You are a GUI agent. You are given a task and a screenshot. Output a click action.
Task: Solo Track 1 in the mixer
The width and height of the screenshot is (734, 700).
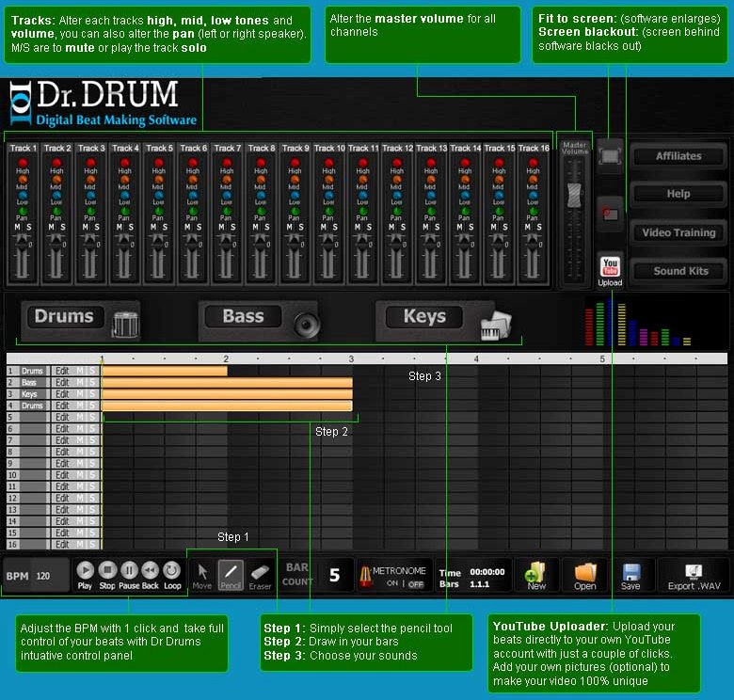tap(29, 227)
